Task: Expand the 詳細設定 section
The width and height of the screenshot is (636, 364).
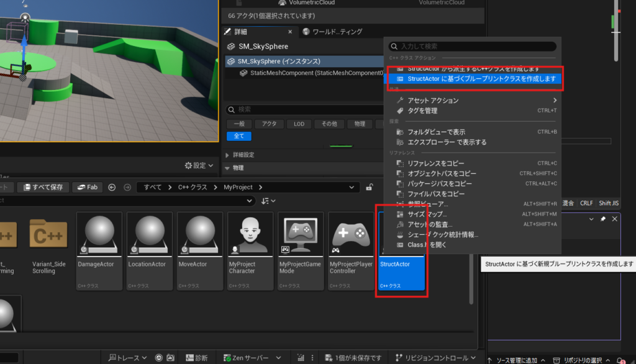Action: pos(243,155)
